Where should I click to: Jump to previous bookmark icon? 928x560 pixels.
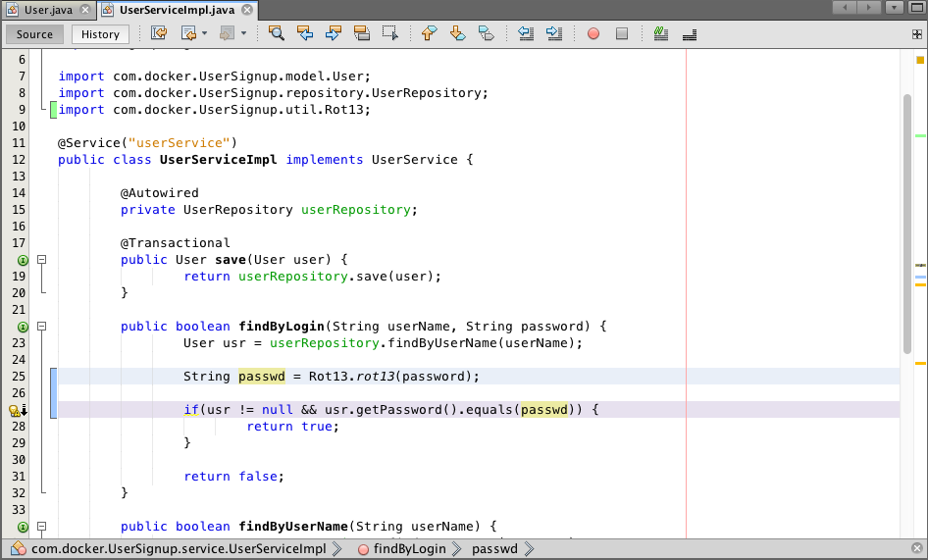click(x=429, y=33)
